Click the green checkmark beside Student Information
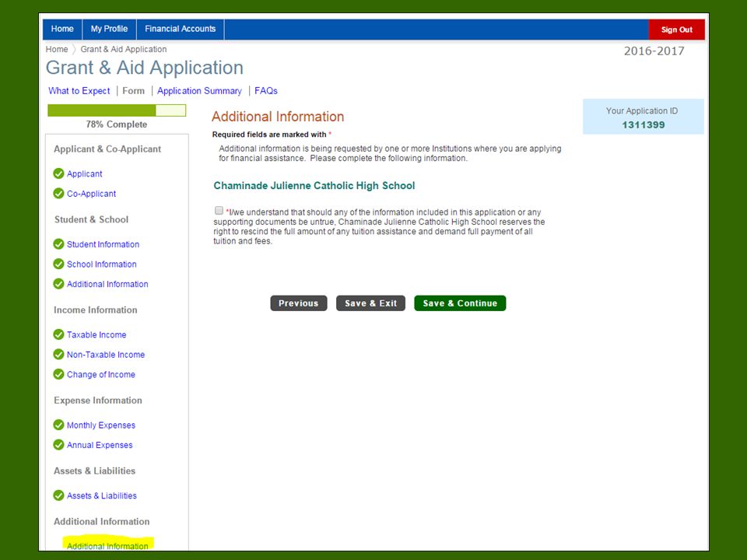This screenshot has height=560, width=747. click(58, 243)
